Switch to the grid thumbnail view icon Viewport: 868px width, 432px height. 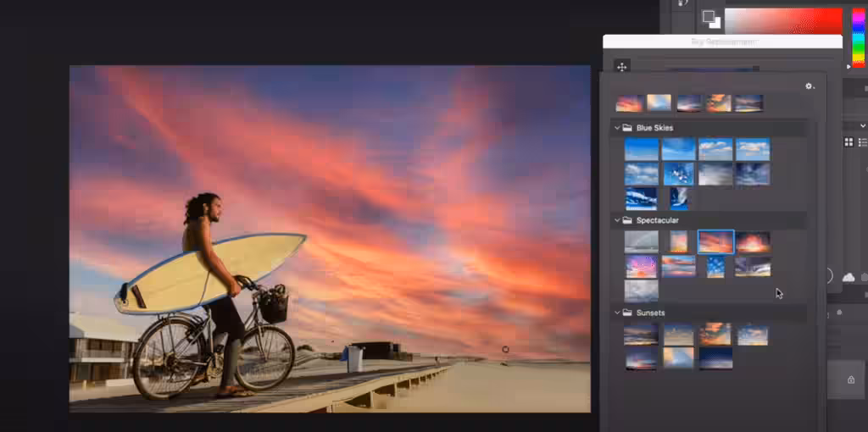849,142
